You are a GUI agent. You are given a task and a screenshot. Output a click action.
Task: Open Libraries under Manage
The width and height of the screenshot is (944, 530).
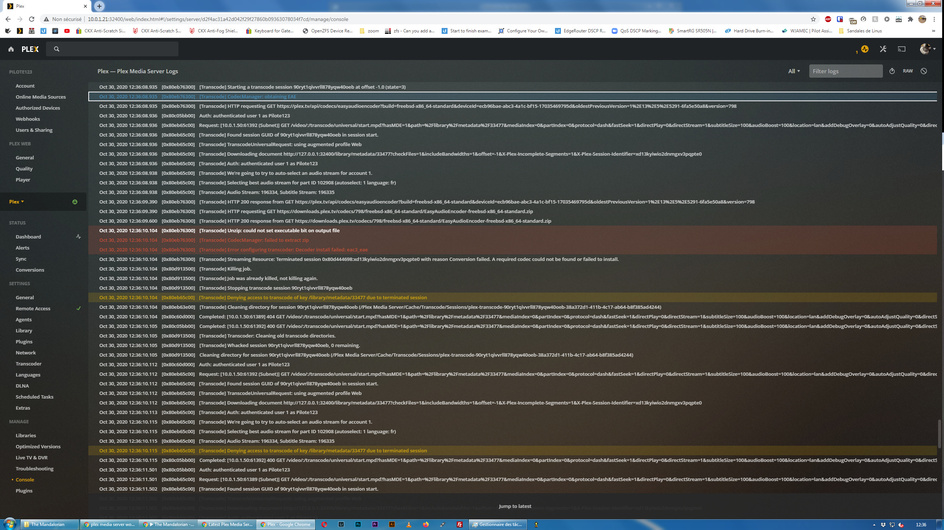tap(26, 435)
